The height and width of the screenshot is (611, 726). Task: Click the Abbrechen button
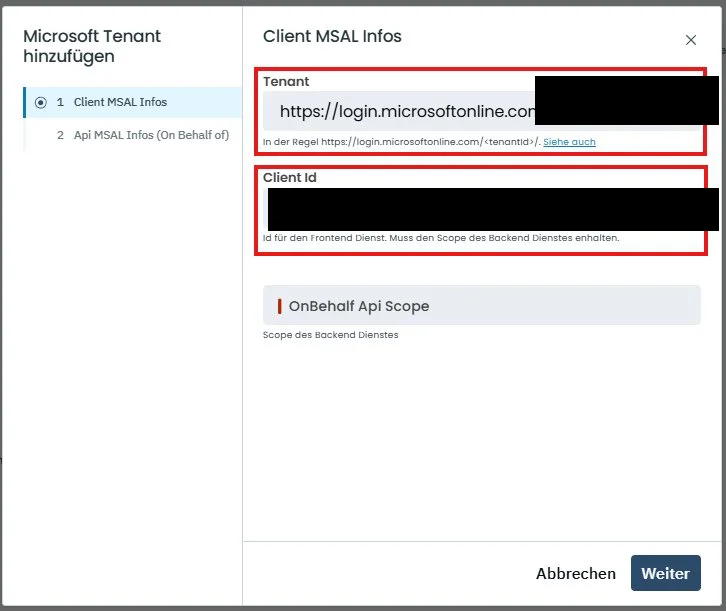tap(576, 574)
